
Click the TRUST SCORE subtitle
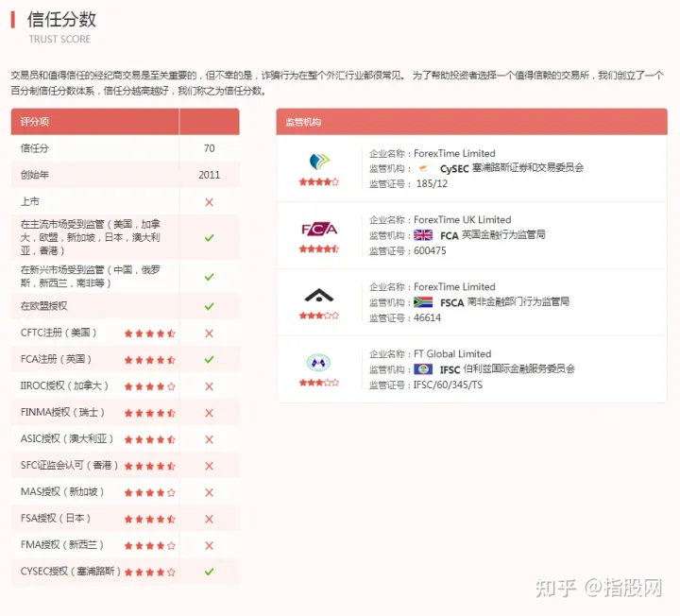tap(59, 39)
